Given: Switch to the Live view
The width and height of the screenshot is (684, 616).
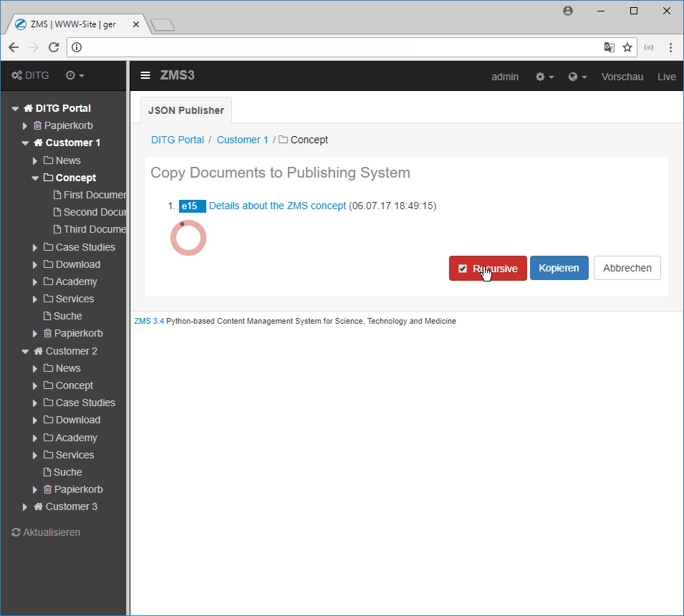Looking at the screenshot, I should click(x=667, y=77).
